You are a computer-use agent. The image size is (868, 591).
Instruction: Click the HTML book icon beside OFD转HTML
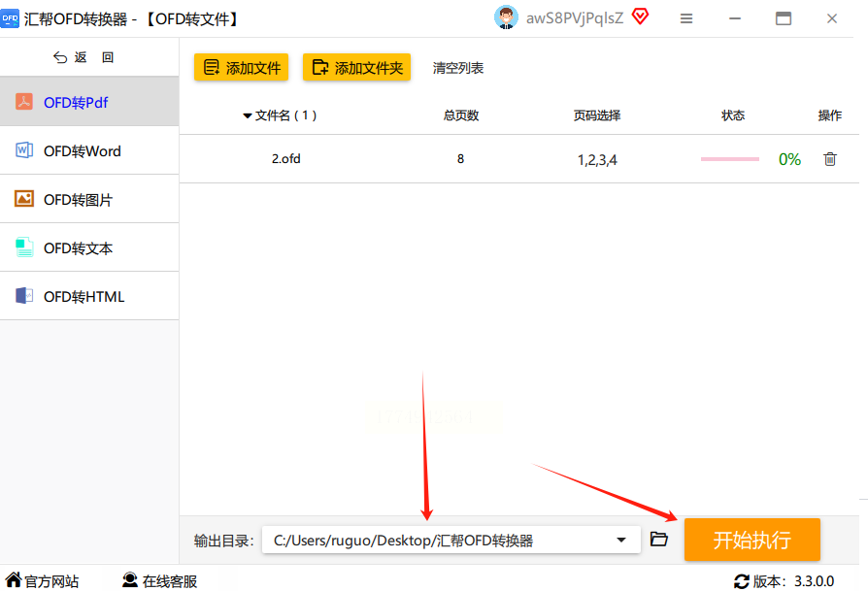point(24,295)
